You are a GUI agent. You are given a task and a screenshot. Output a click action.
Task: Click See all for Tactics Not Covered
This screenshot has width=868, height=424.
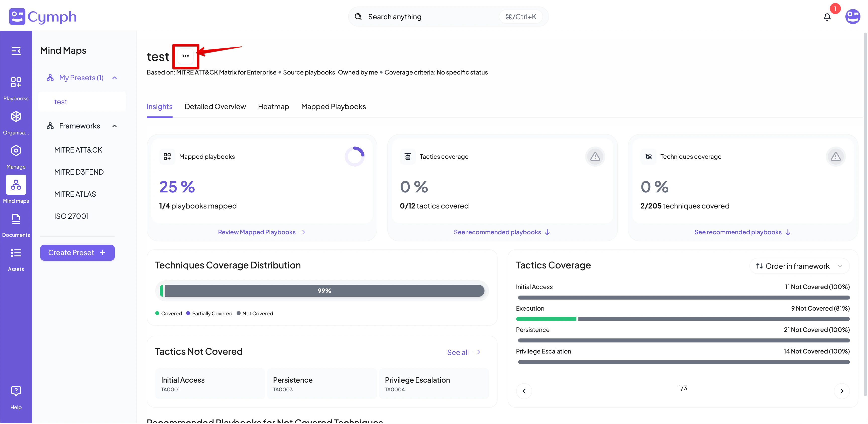464,352
